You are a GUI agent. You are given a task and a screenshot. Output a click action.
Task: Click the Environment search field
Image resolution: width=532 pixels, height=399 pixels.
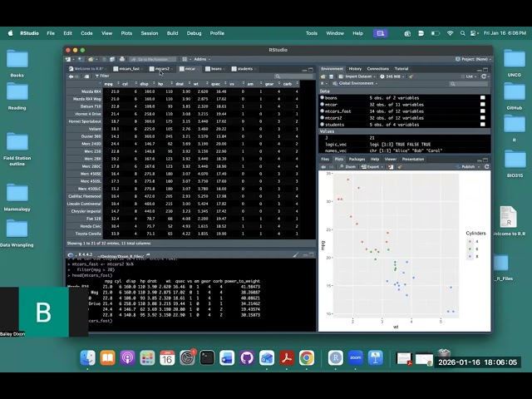(x=461, y=84)
